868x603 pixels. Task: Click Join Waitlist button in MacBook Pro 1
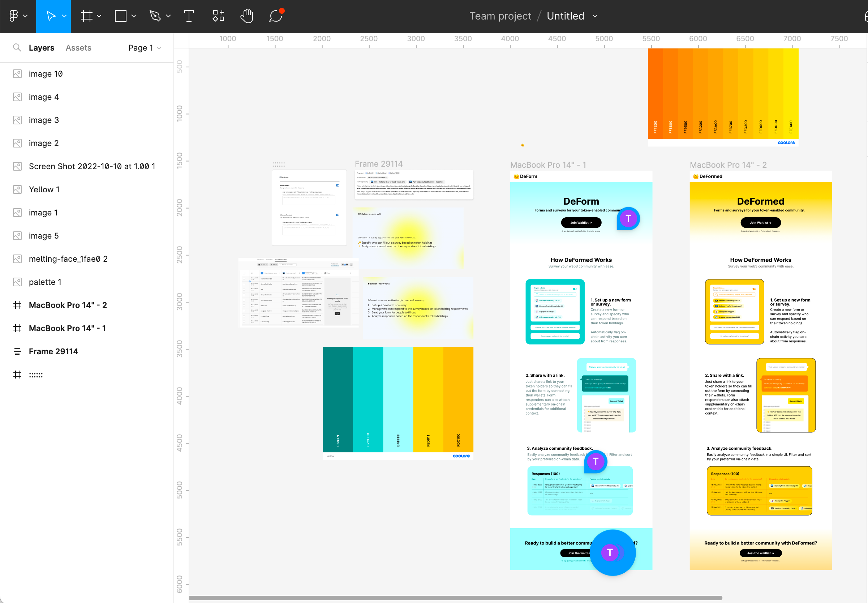click(581, 223)
